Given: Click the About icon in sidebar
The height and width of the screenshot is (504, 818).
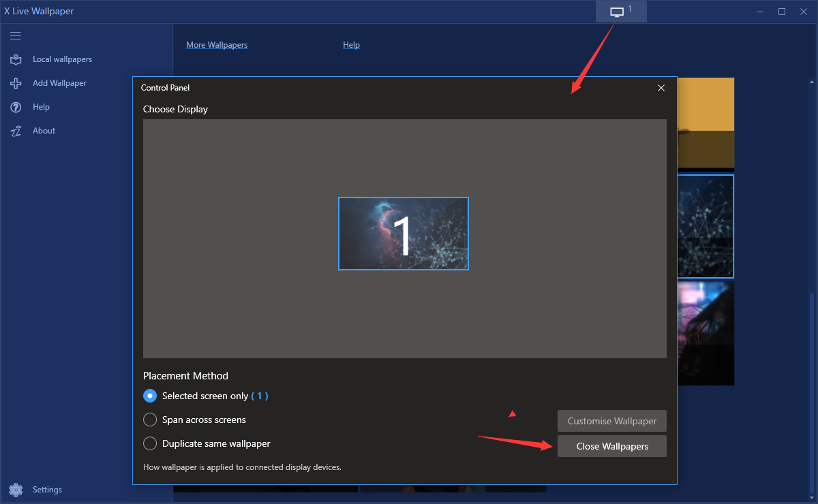Looking at the screenshot, I should [16, 131].
